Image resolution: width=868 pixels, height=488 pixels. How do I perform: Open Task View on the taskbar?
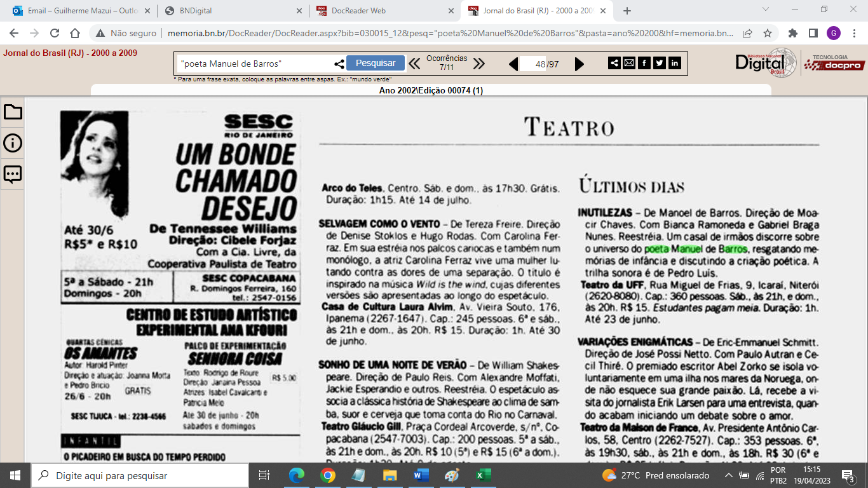tap(264, 475)
